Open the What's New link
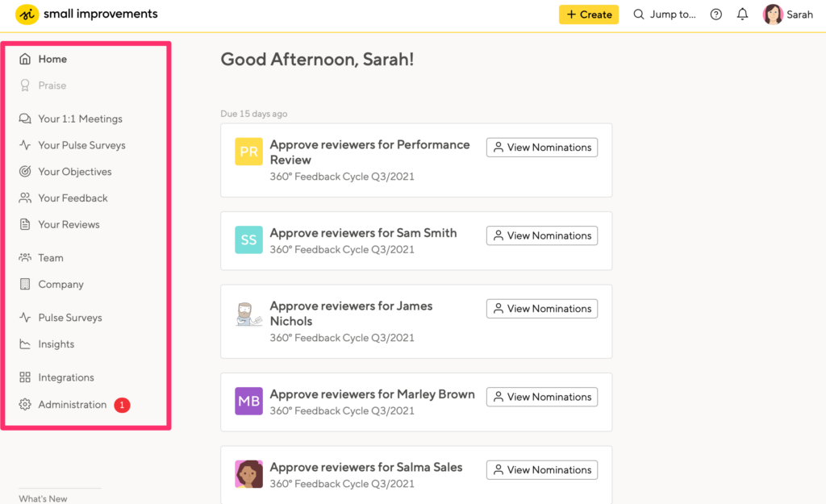826x504 pixels. [43, 498]
